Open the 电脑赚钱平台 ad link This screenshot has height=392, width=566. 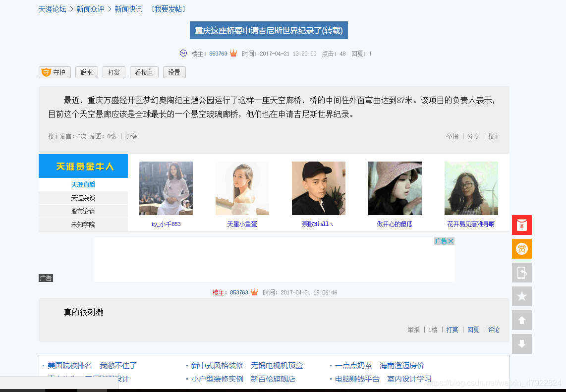[x=357, y=379]
